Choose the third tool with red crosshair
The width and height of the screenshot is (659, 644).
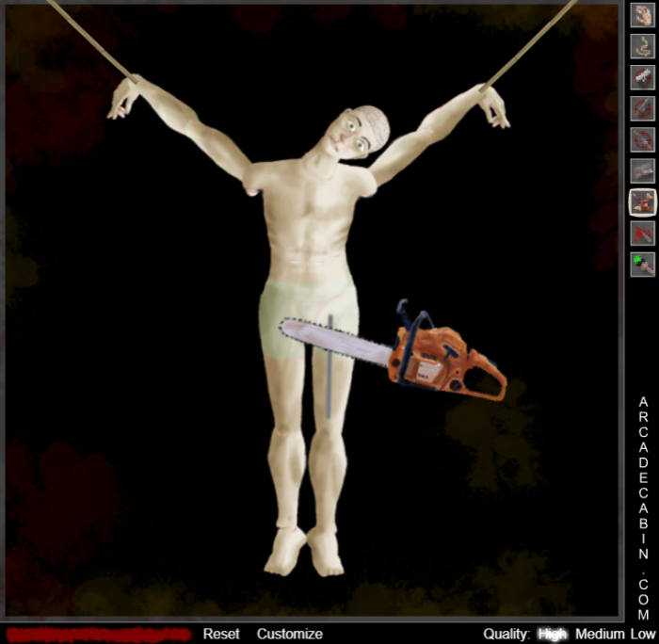642,77
